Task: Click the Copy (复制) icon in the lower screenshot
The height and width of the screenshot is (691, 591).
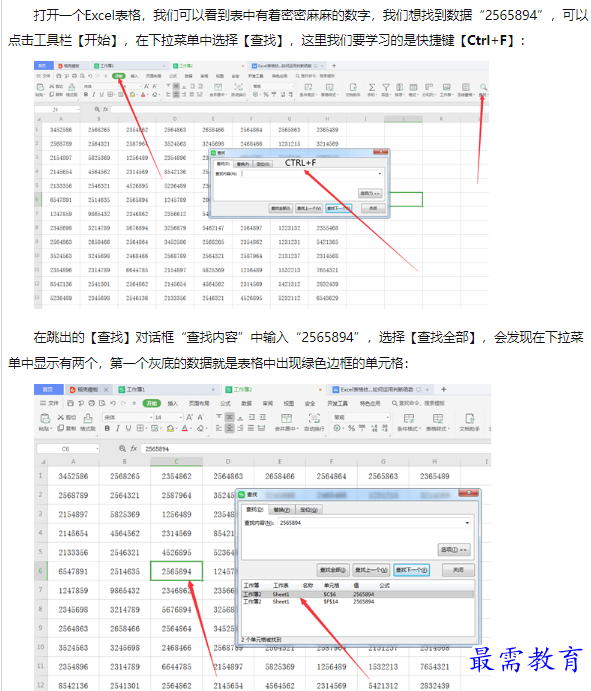Action: 61,428
